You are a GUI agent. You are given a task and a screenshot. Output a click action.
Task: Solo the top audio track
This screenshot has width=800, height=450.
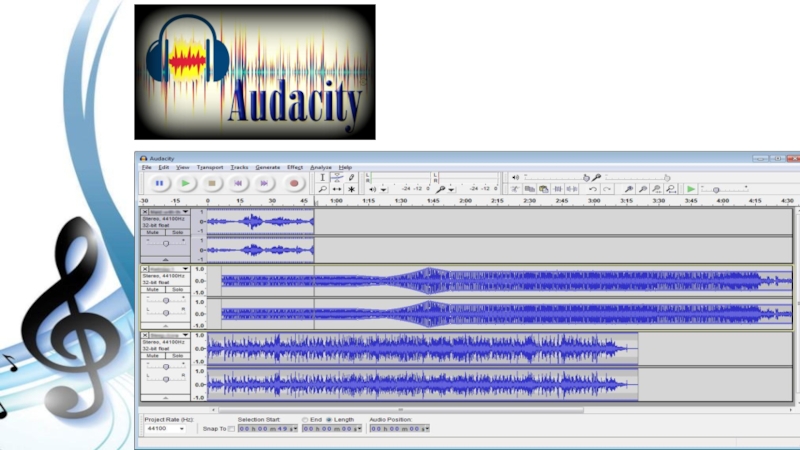[177, 232]
